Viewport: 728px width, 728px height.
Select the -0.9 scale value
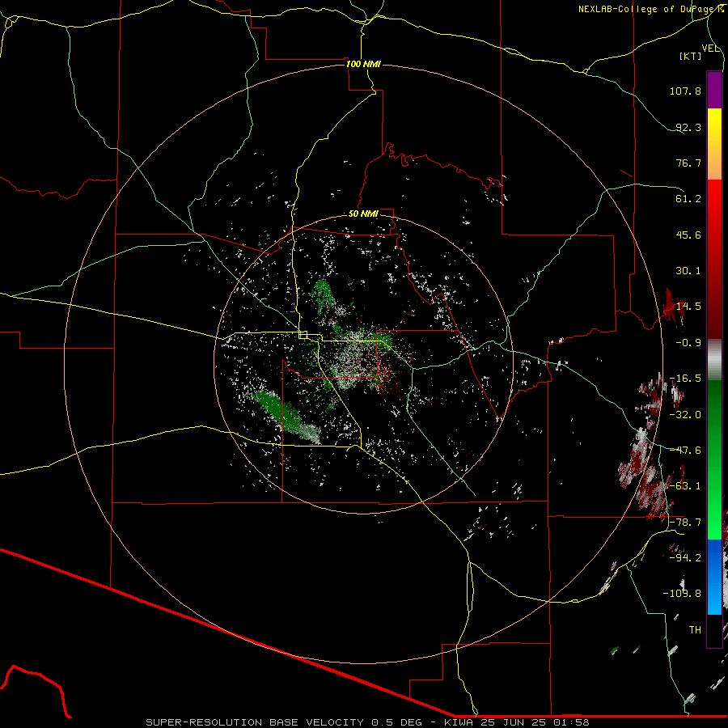click(688, 343)
